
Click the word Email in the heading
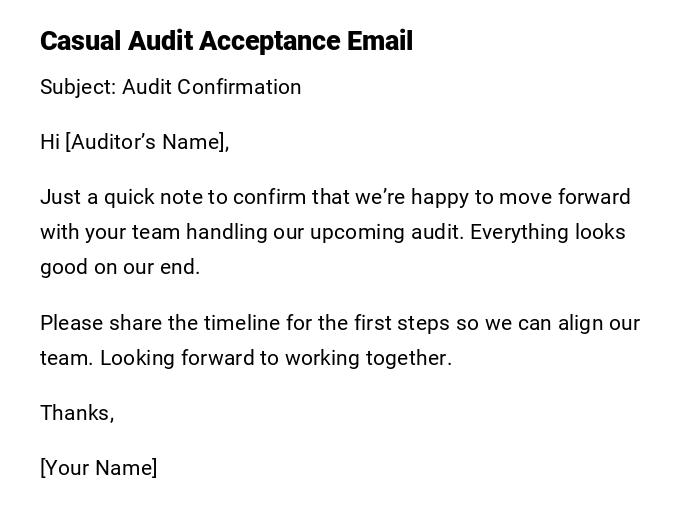pyautogui.click(x=380, y=41)
